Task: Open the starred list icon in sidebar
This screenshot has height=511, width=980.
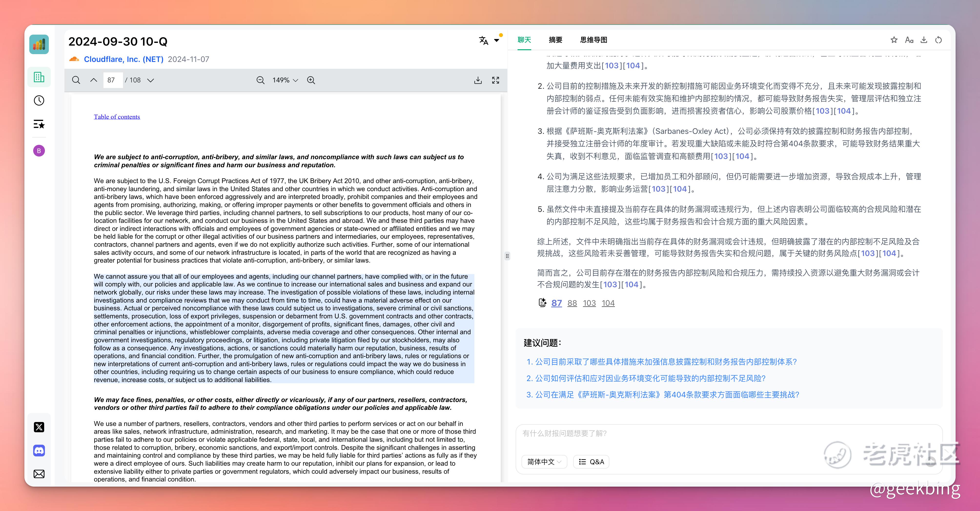Action: coord(39,124)
